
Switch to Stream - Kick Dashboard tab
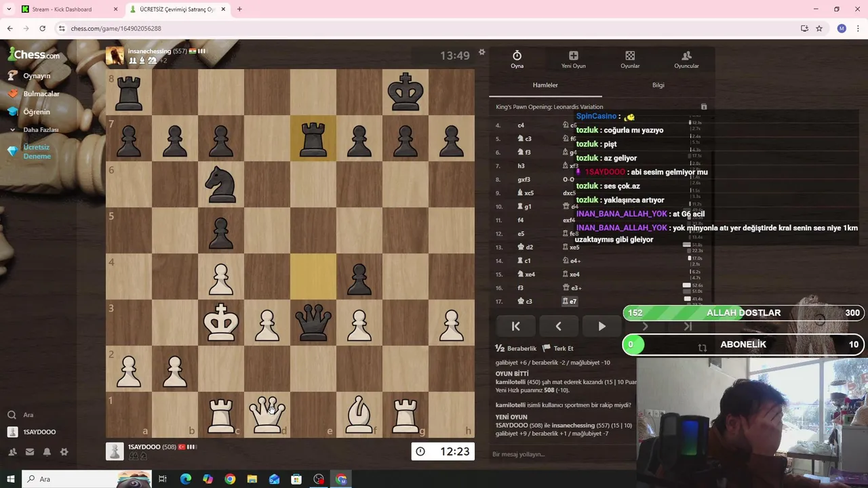(70, 9)
